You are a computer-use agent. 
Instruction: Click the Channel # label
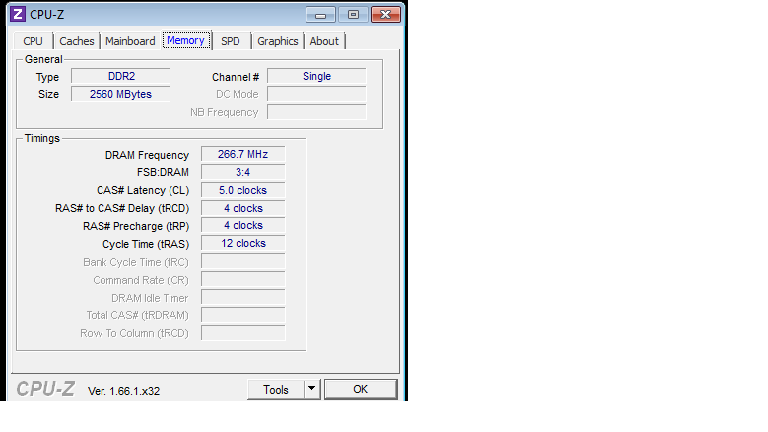[235, 77]
